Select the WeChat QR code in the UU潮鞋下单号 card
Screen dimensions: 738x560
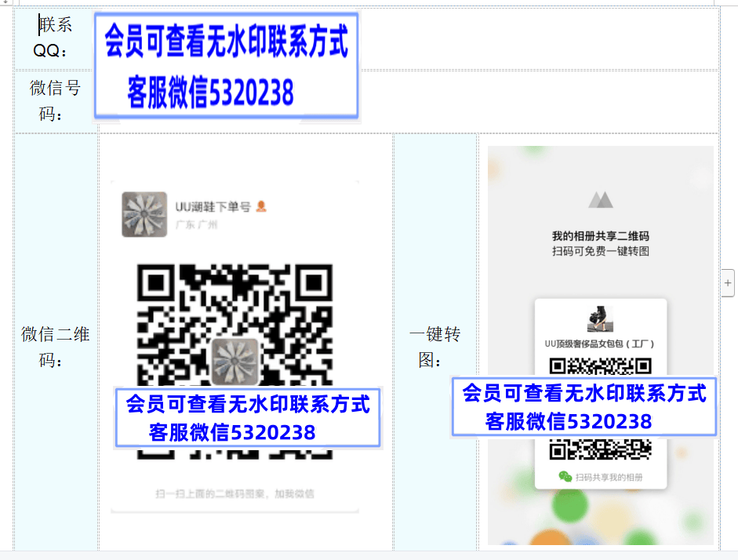234,361
